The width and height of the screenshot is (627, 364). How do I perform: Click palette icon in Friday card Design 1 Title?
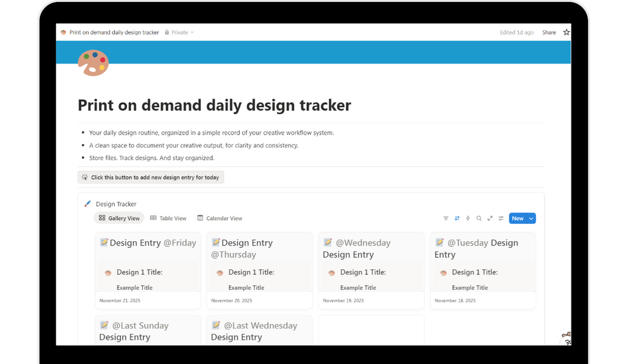point(108,273)
